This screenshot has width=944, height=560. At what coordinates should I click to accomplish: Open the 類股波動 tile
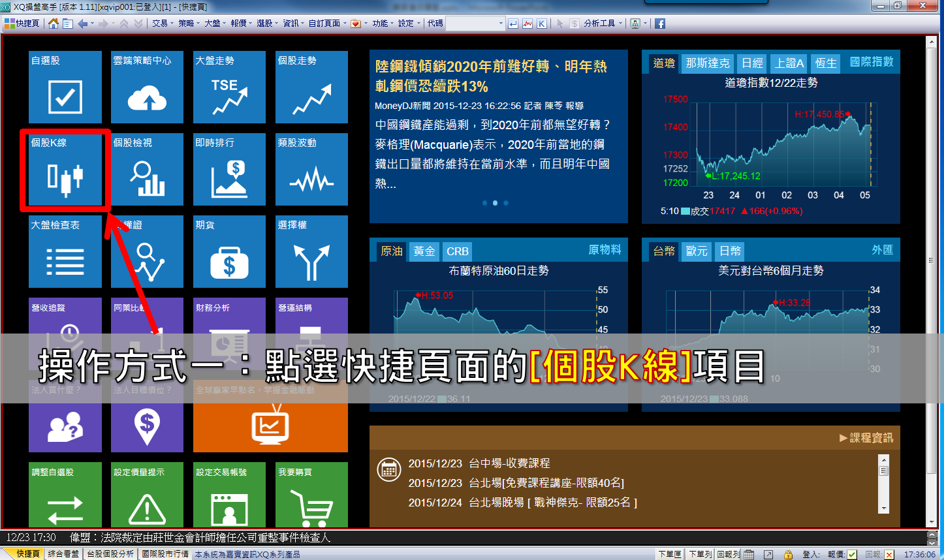click(x=312, y=169)
